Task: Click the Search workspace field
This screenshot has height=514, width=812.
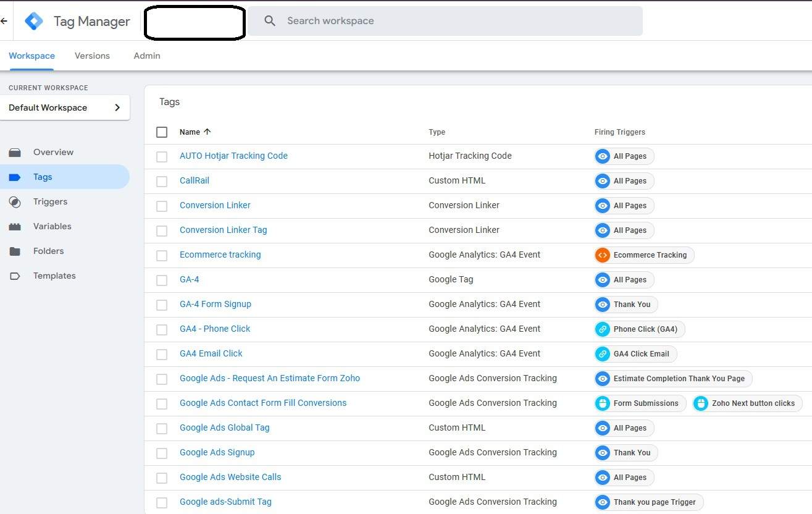Action: 445,21
